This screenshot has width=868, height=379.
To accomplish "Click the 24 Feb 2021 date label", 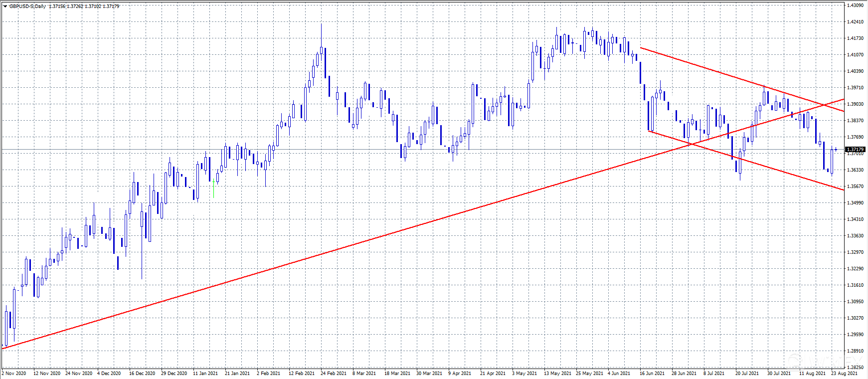I will [334, 373].
